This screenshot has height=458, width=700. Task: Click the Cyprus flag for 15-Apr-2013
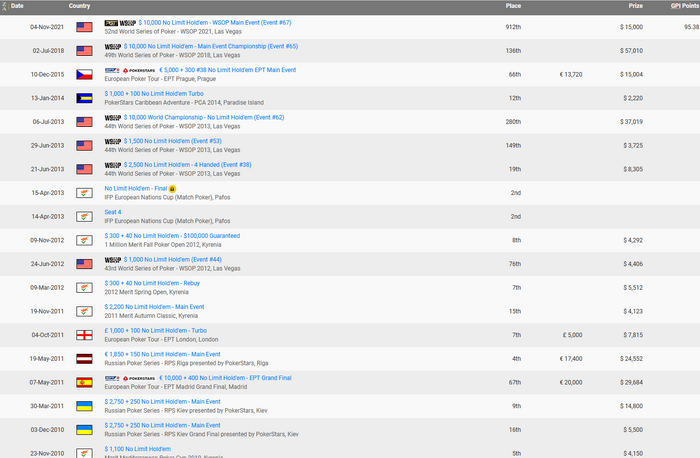coord(84,192)
